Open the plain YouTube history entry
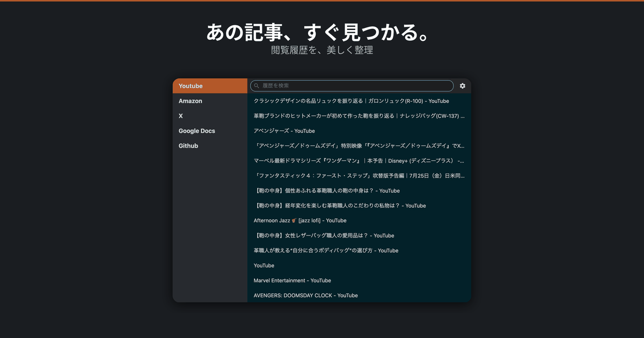The image size is (644, 338). [x=359, y=266]
